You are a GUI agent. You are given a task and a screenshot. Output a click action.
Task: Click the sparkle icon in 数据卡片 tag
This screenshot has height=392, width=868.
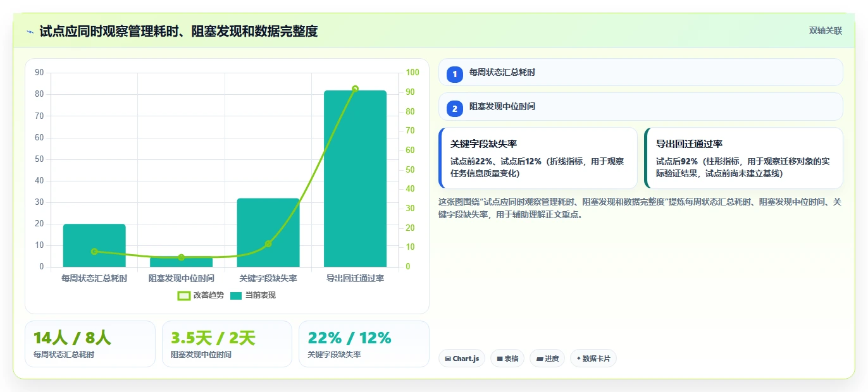point(579,359)
